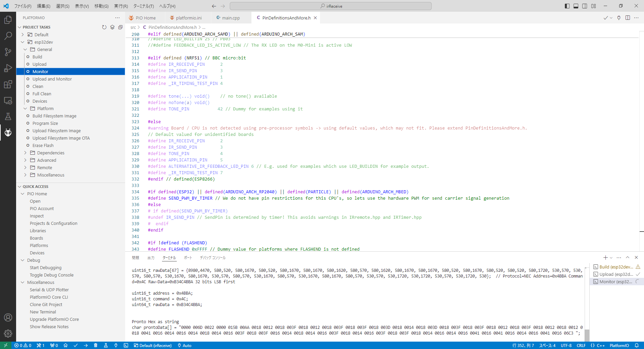Image resolution: width=644 pixels, height=349 pixels.
Task: Run the Upload and Monitor task
Action: point(52,79)
